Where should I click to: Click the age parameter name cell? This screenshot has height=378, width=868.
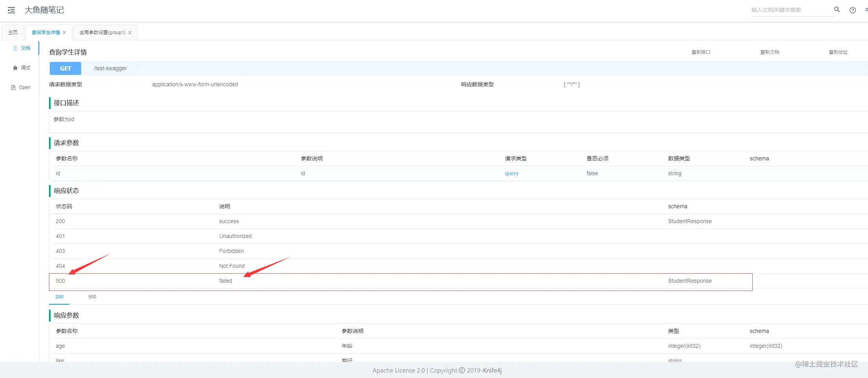(60, 346)
